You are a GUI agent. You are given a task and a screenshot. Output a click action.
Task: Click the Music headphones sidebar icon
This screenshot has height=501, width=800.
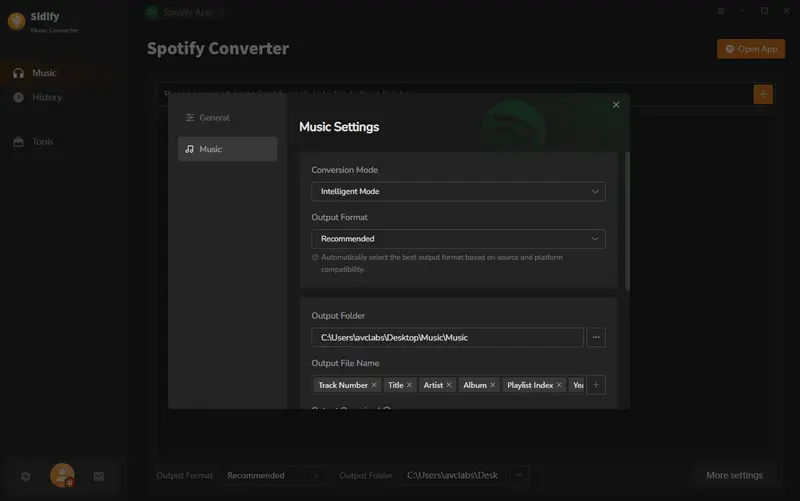click(x=18, y=73)
